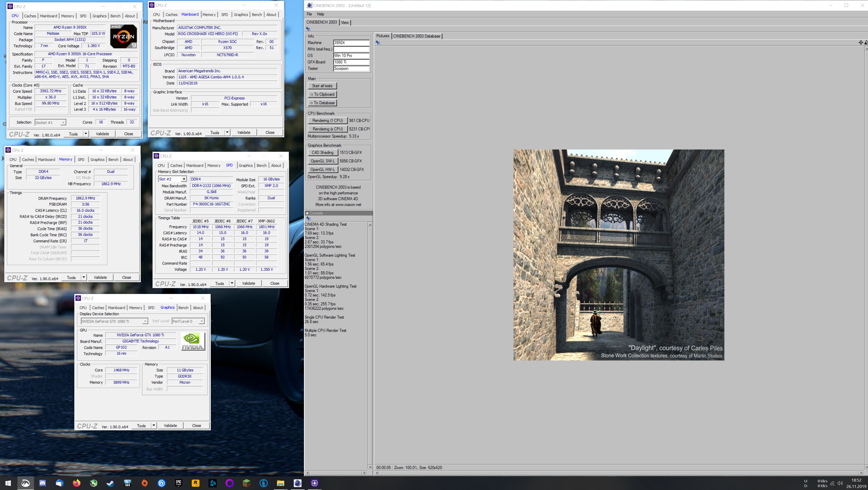Open Tools dropdown arrow in CPU window
Image resolution: width=868 pixels, height=490 pixels.
(x=86, y=134)
